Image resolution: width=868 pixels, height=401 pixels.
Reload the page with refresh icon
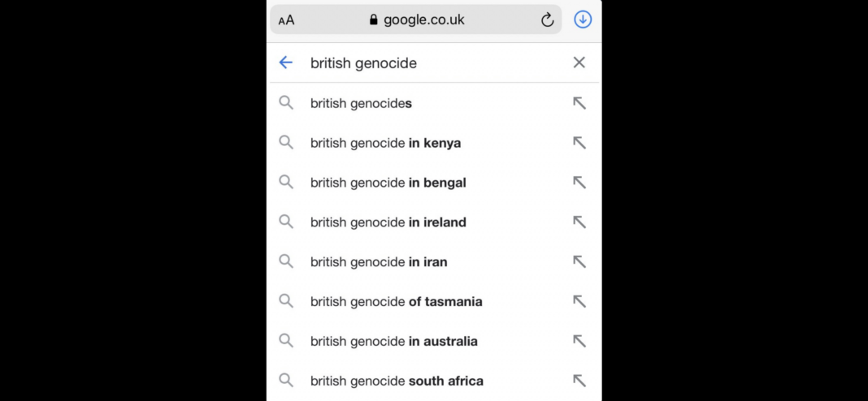[547, 20]
